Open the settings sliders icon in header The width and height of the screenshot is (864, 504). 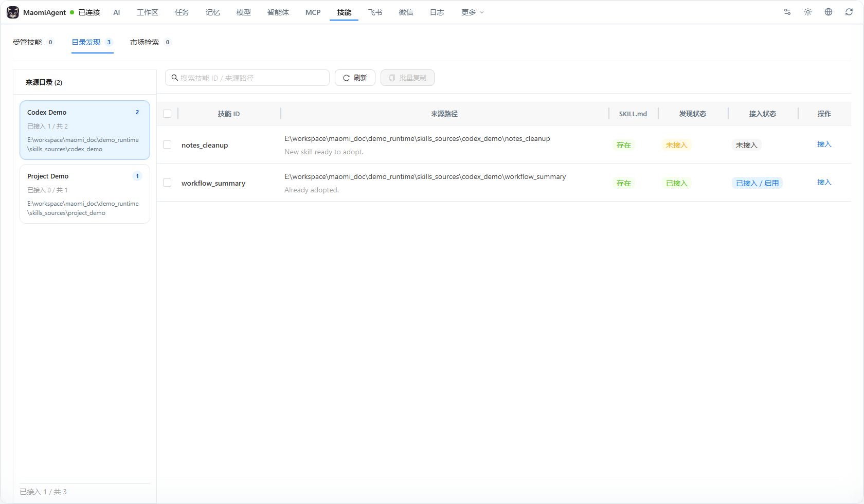tap(787, 12)
